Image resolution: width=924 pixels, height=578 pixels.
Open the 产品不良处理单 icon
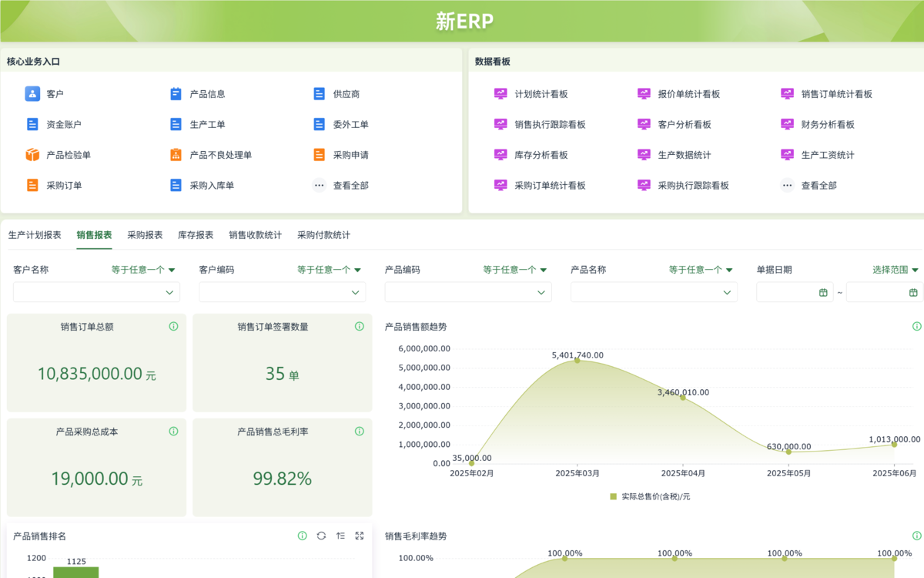point(176,155)
